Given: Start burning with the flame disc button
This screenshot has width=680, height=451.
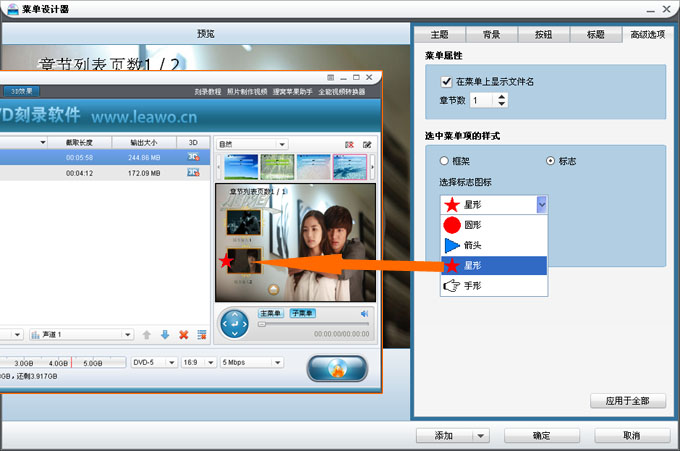Looking at the screenshot, I should tap(337, 369).
